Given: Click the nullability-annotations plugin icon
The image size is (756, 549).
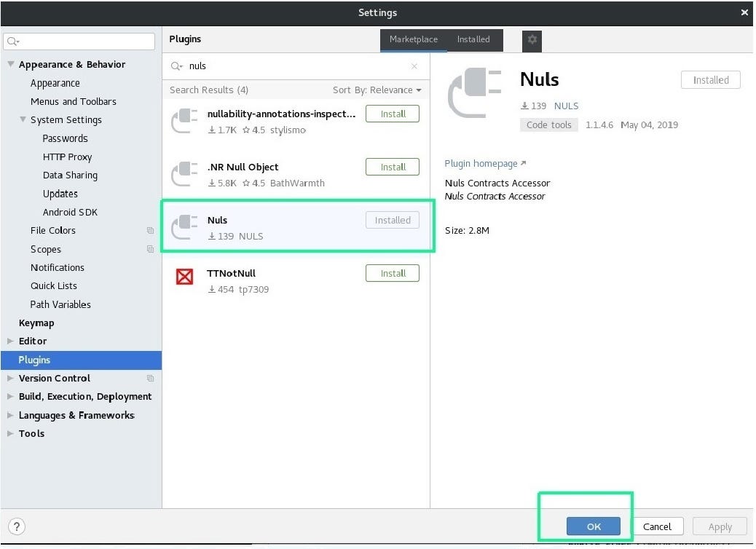Looking at the screenshot, I should coord(184,121).
